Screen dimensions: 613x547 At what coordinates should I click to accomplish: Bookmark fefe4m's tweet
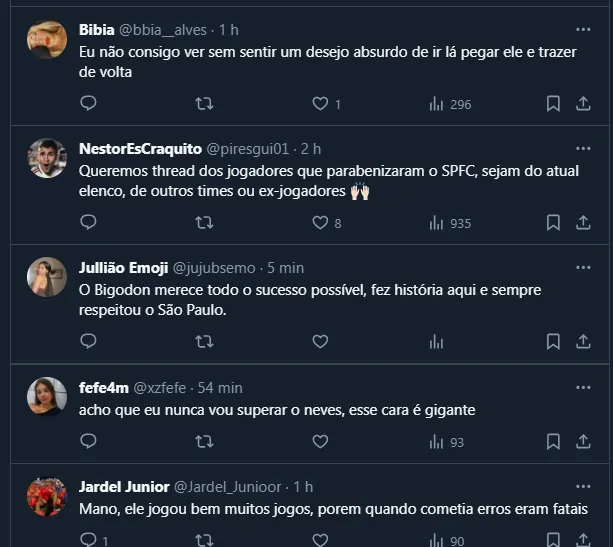[x=553, y=442]
